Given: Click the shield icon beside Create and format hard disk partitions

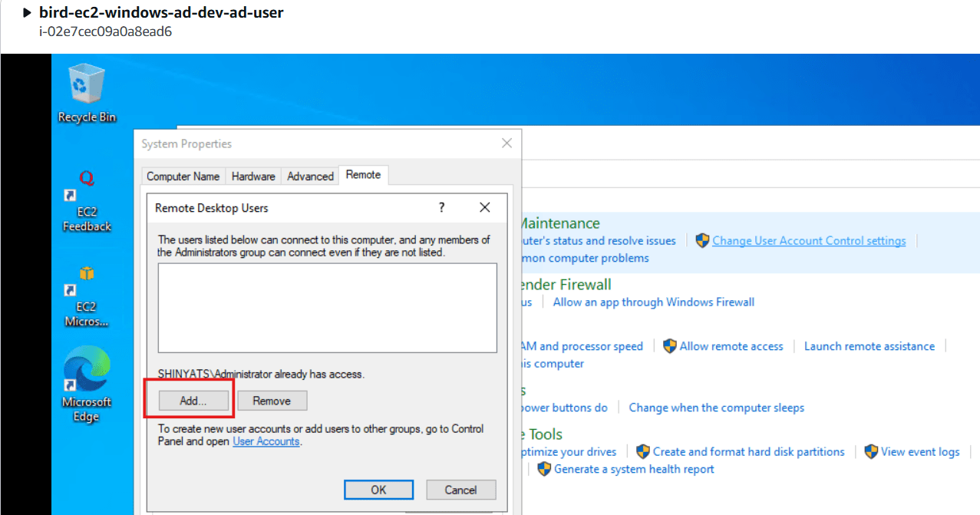Looking at the screenshot, I should pyautogui.click(x=643, y=451).
